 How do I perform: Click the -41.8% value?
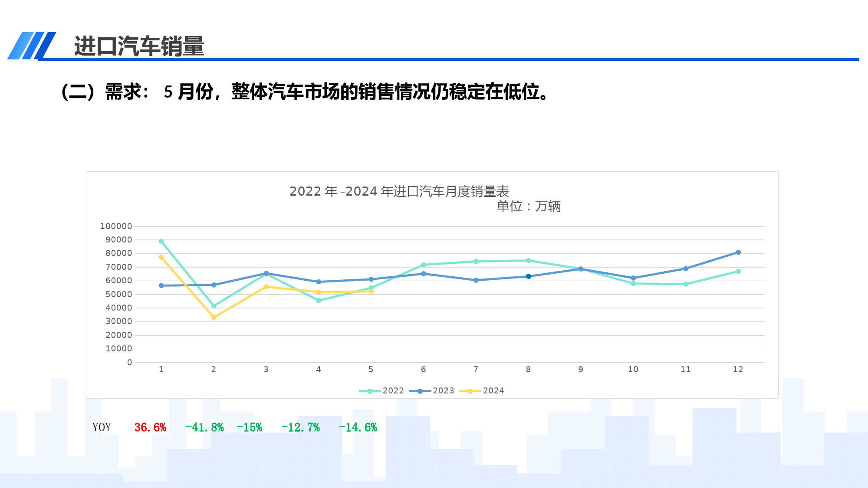204,427
